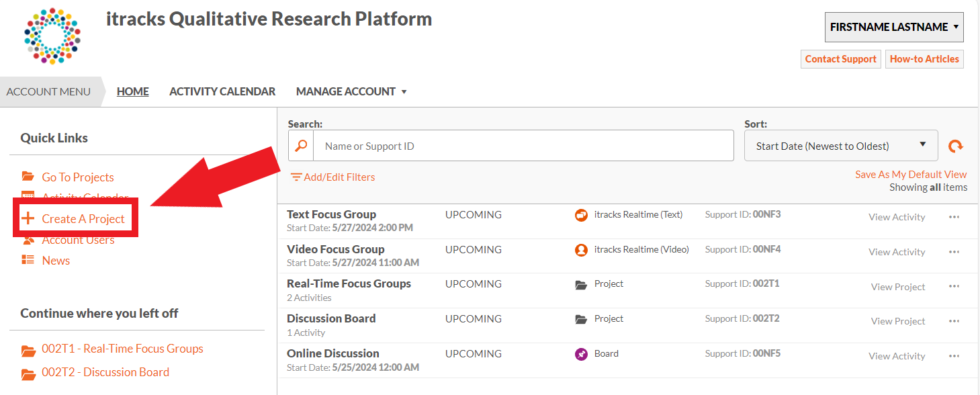Click folder icon beside 002T1 recent item

coord(28,350)
